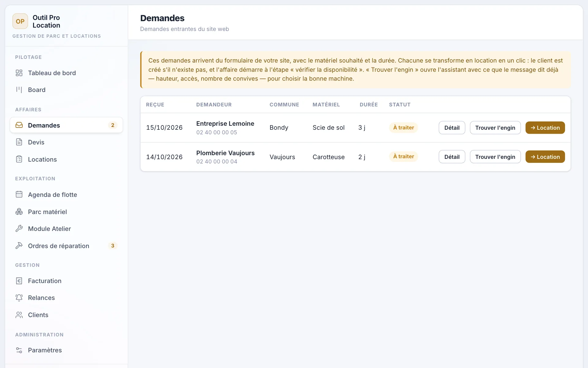Screen dimensions: 588x368
Task: Open Tableau de bord page
Action: 66,73
